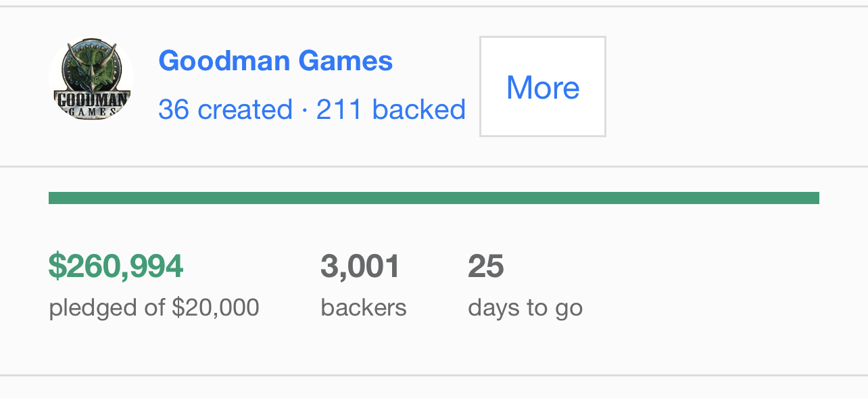Click the More button beside creator info
Viewport: 868px width, 398px height.
pyautogui.click(x=543, y=86)
